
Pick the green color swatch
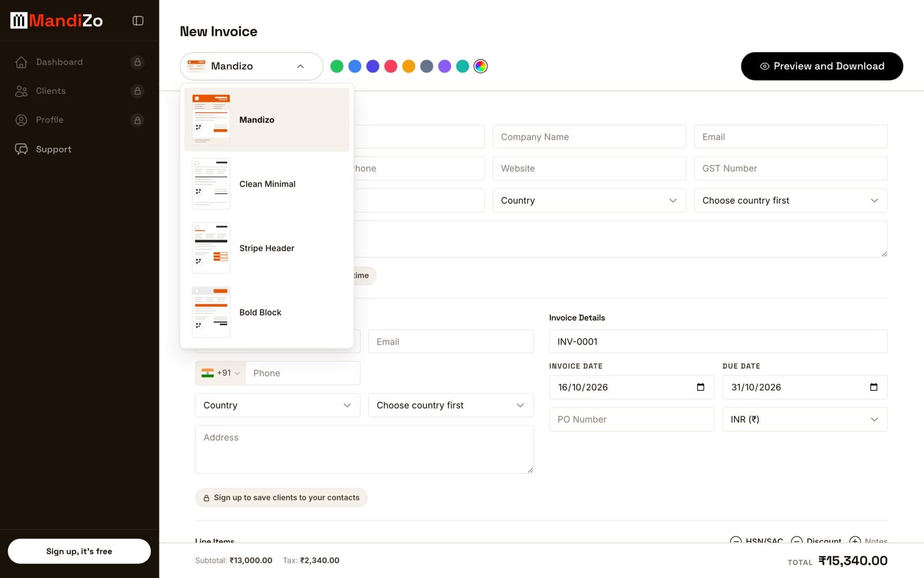pos(337,66)
